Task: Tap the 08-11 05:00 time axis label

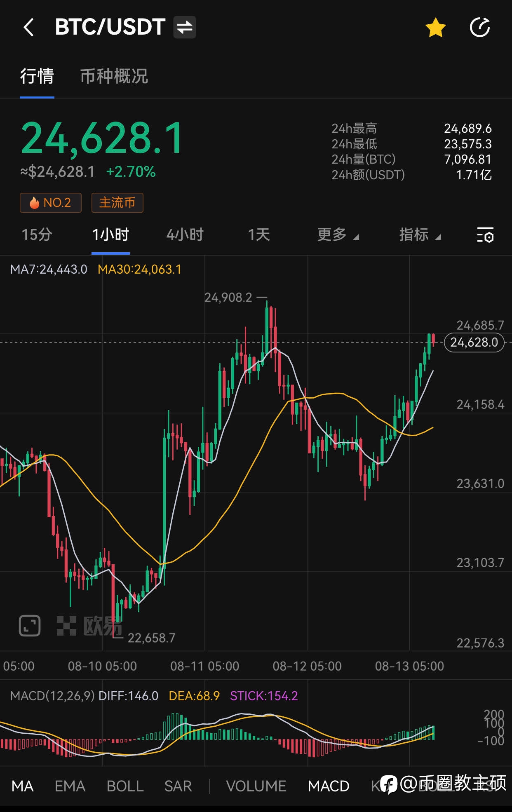Action: pos(205,666)
